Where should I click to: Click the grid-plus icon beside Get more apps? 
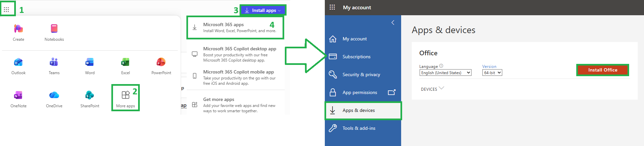[x=195, y=105]
